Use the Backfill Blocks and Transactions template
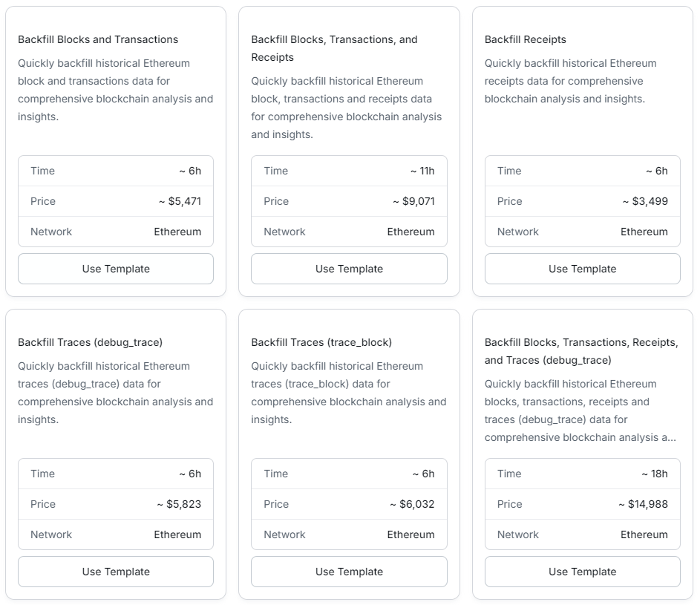700x605 pixels. coord(116,269)
